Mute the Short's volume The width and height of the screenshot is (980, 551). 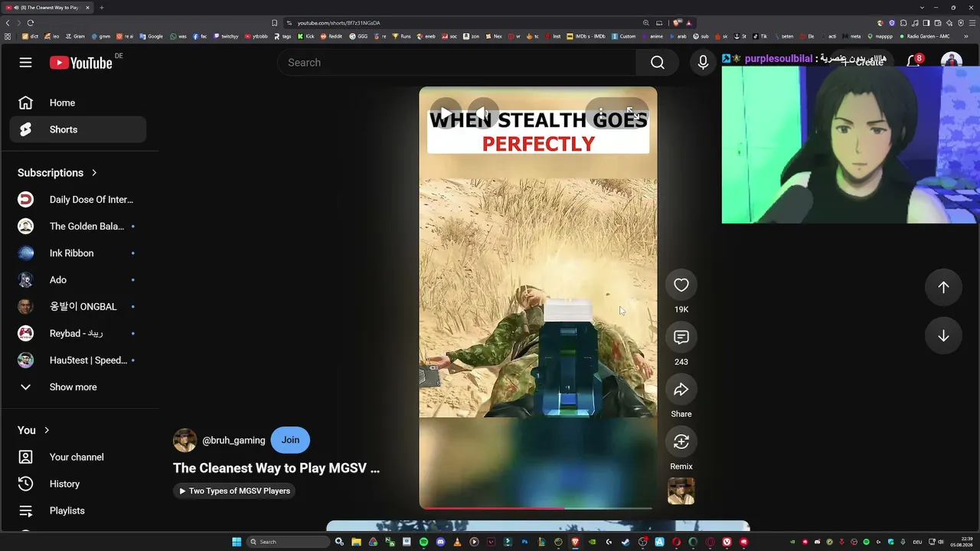pyautogui.click(x=483, y=113)
